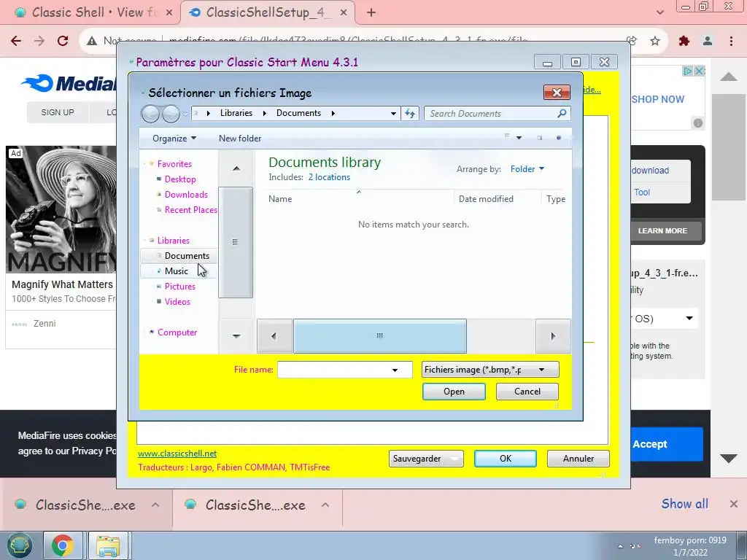The width and height of the screenshot is (747, 560).
Task: Sort by the Date modified column header
Action: pos(486,199)
